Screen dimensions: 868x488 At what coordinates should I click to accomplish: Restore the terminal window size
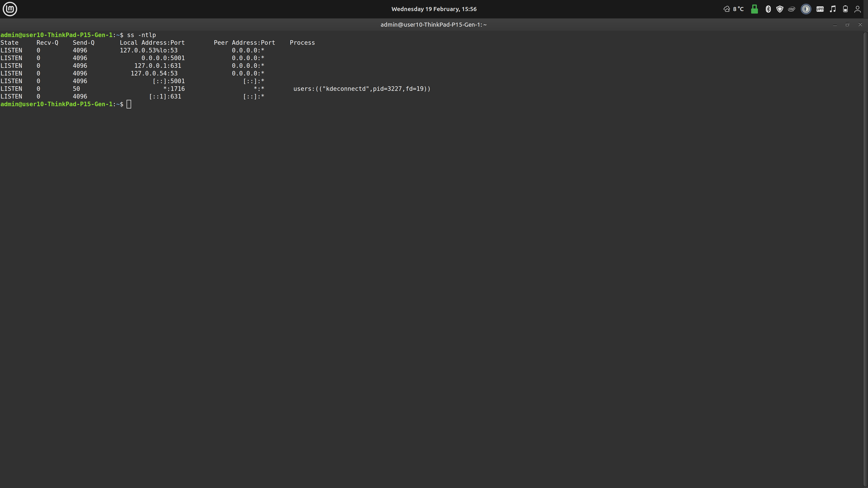[847, 25]
